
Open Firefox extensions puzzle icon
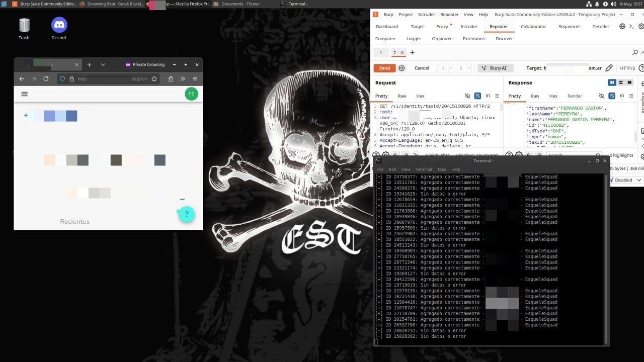pyautogui.click(x=171, y=78)
